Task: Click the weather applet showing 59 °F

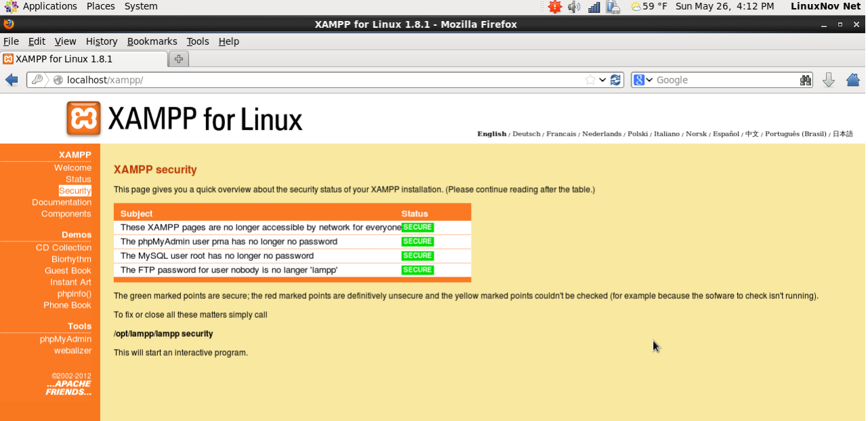Action: tap(648, 7)
